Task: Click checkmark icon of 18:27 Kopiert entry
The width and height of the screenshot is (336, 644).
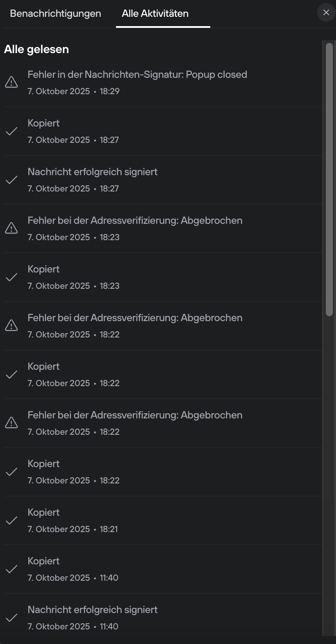Action: pos(11,131)
